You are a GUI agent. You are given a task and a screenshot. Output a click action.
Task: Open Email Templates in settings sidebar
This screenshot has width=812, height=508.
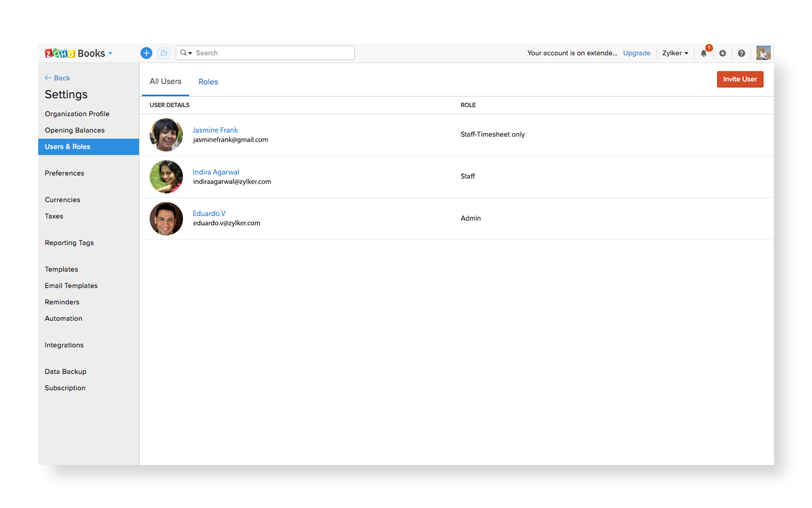coord(71,286)
